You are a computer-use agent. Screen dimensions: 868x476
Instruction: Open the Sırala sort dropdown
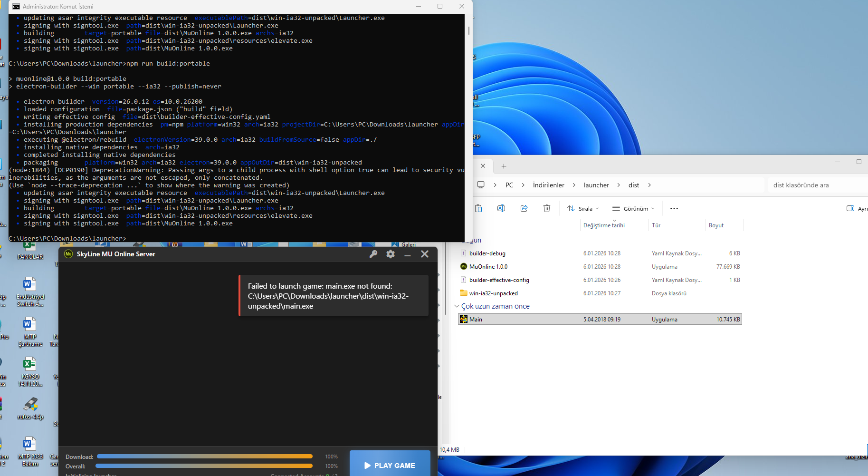point(583,208)
